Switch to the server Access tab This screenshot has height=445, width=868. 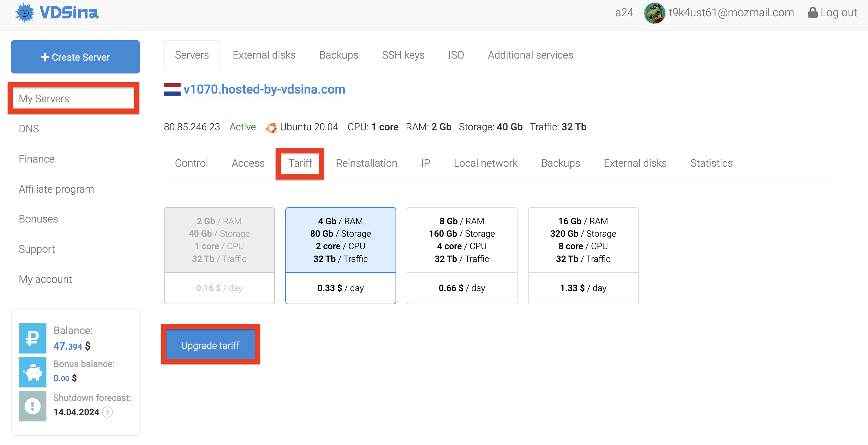click(248, 163)
